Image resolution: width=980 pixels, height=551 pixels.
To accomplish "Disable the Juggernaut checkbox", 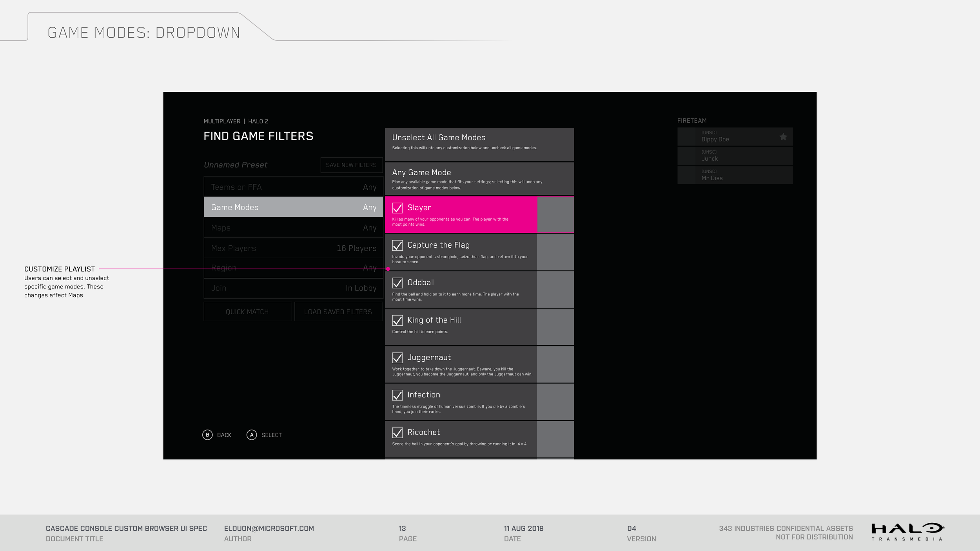I will click(x=397, y=358).
